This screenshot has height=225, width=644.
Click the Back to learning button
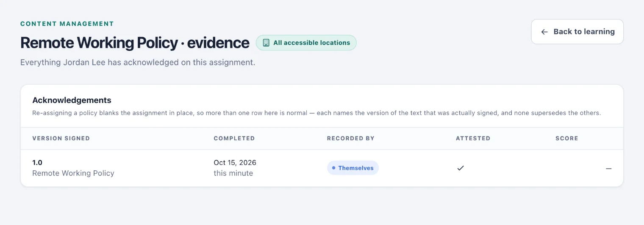pos(577,31)
